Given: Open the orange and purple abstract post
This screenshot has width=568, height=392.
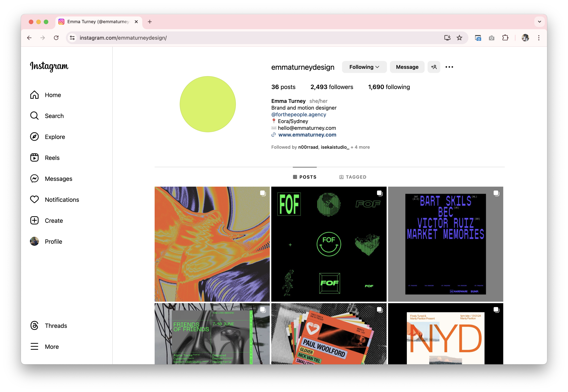Looking at the screenshot, I should [x=212, y=244].
